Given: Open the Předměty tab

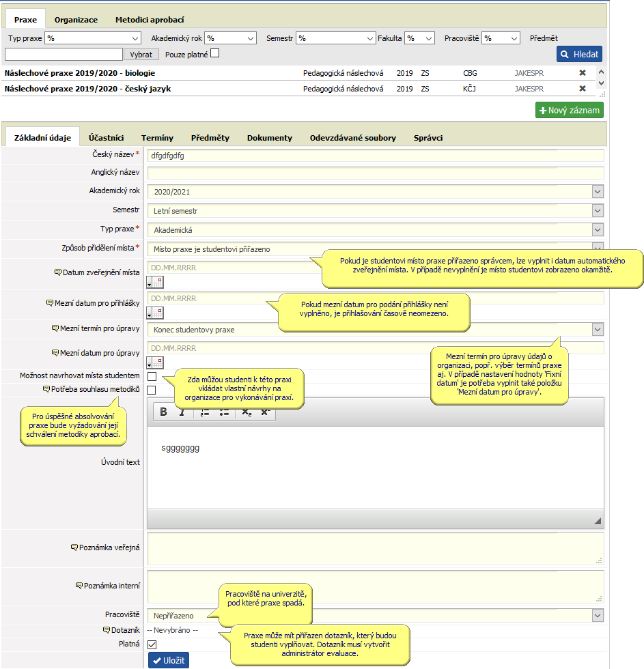Looking at the screenshot, I should click(210, 138).
